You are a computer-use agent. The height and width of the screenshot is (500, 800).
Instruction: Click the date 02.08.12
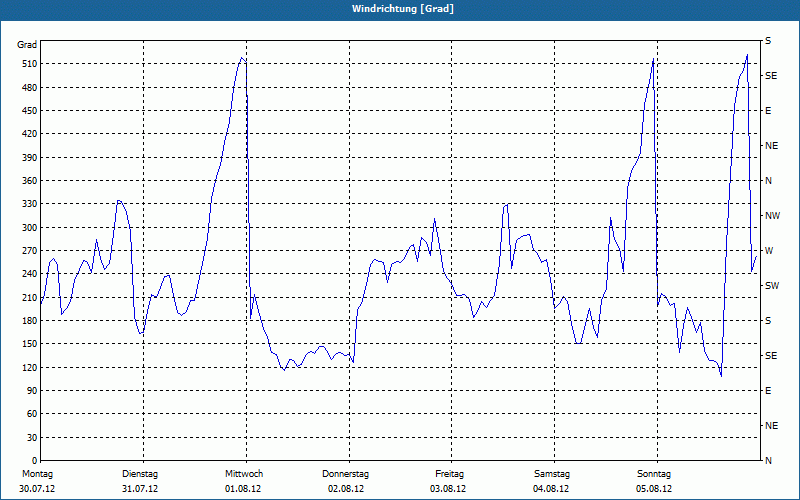[346, 489]
